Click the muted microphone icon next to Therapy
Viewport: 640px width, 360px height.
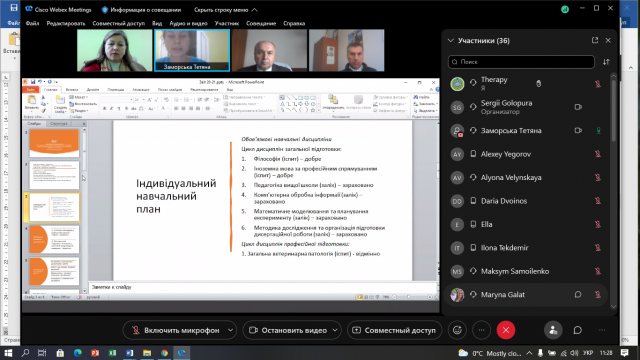coord(598,84)
